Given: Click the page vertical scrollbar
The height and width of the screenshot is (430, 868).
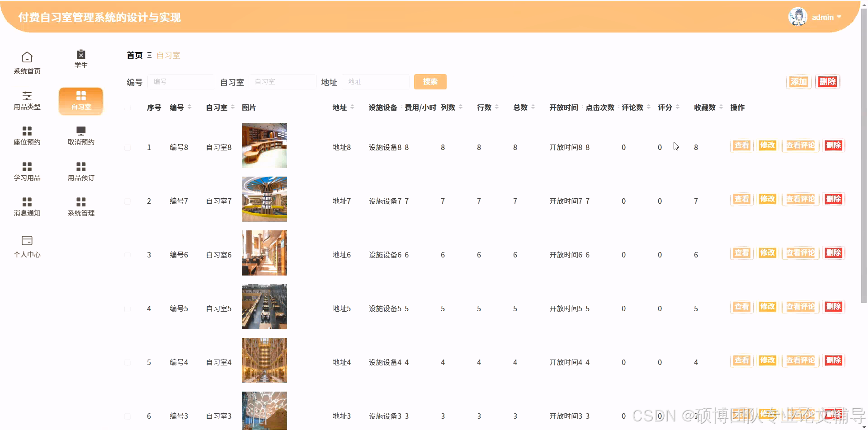Looking at the screenshot, I should click(x=864, y=156).
